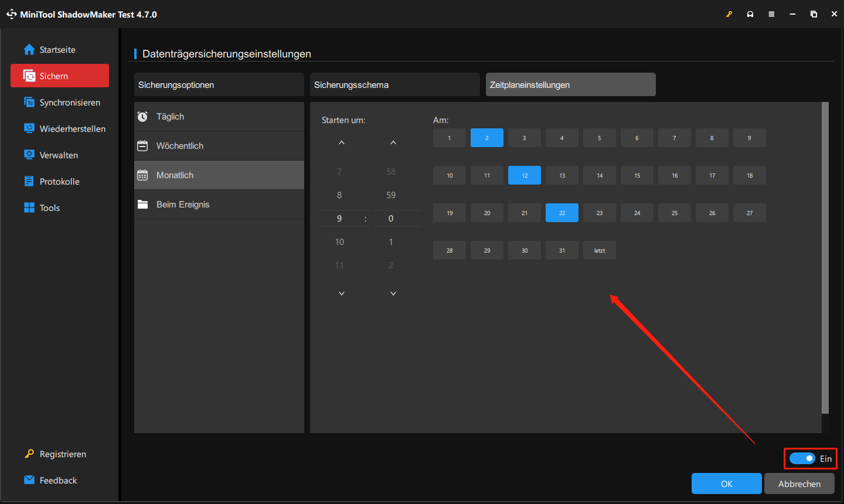Pick minute 59 in the time picker

[x=391, y=195]
